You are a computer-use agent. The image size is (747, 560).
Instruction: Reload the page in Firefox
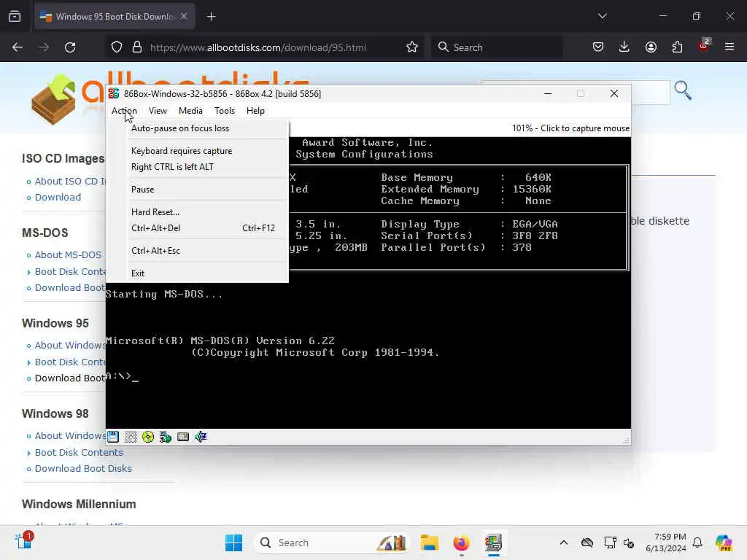tap(70, 47)
